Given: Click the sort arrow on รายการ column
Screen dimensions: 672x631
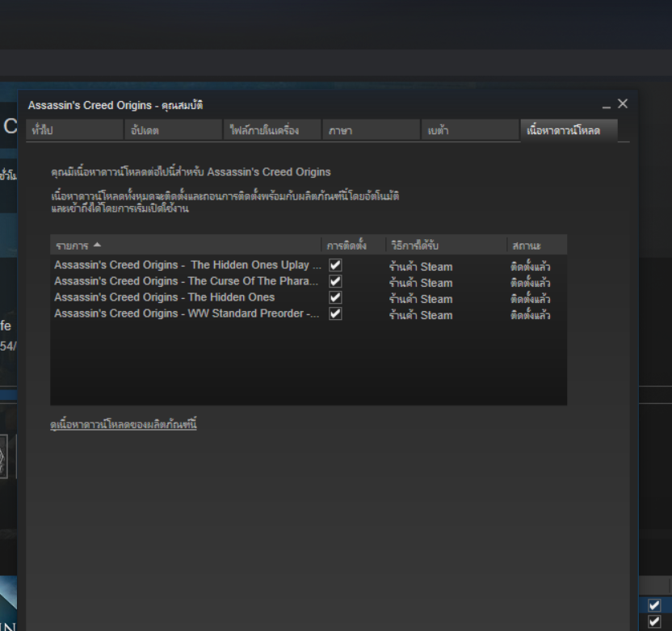Looking at the screenshot, I should pos(97,245).
